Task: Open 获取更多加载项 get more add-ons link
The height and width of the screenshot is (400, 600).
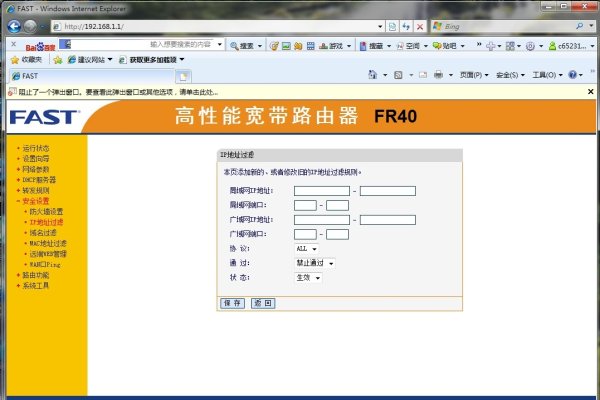Action: [148, 60]
